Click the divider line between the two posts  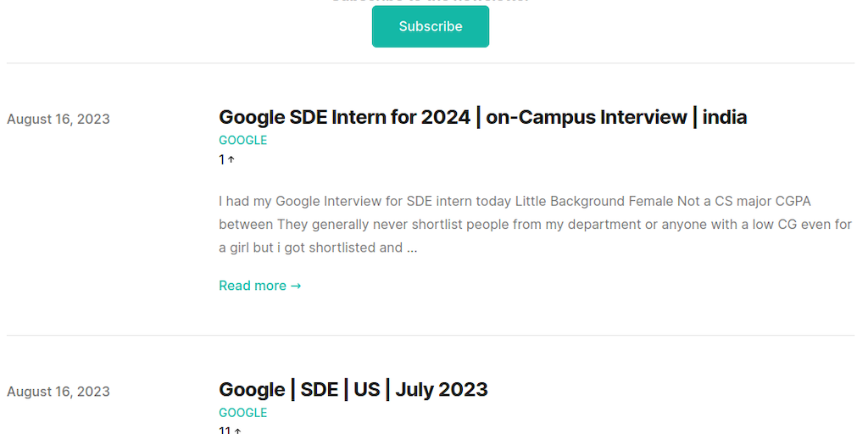tap(431, 335)
